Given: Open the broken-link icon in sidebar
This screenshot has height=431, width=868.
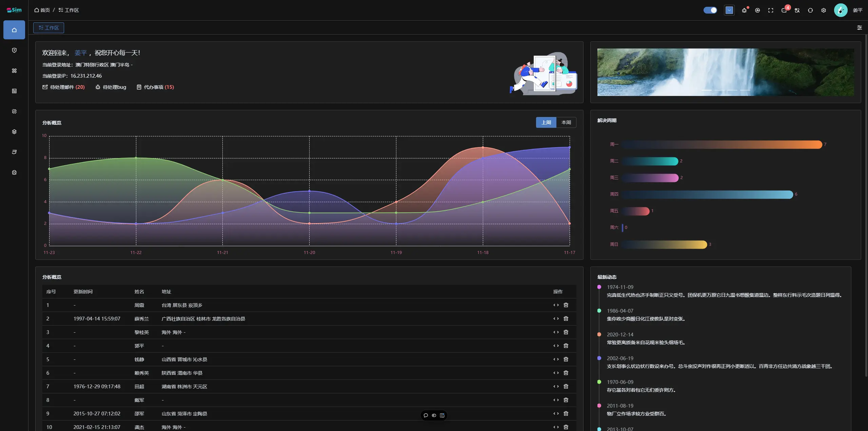Looking at the screenshot, I should click(x=14, y=111).
